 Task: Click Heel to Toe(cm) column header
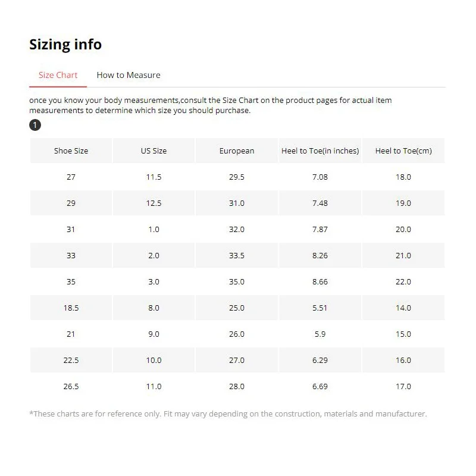[403, 151]
